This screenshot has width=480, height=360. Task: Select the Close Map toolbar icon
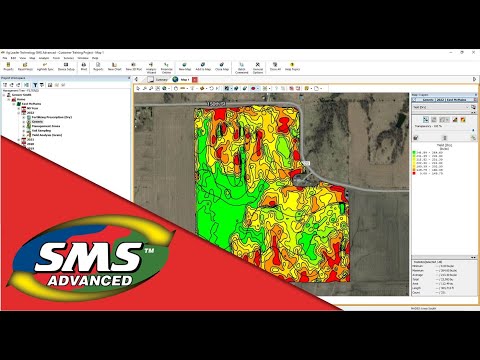coord(222,66)
